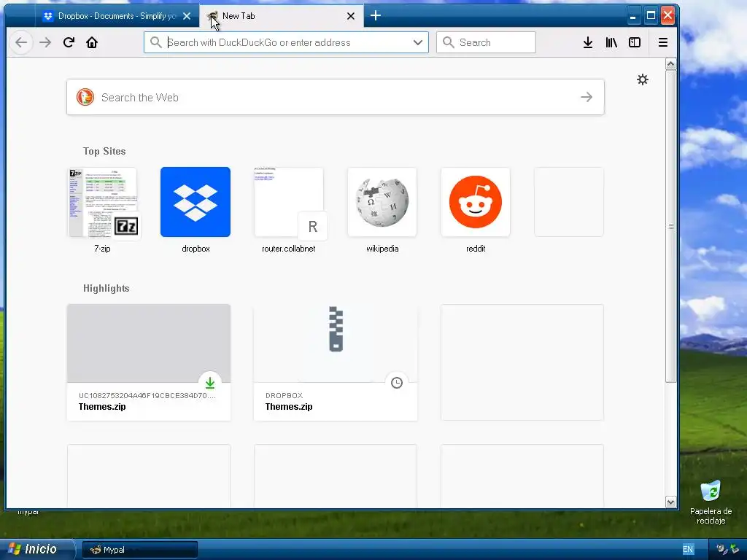Select the New Tab tab
747x560 pixels.
(282, 16)
